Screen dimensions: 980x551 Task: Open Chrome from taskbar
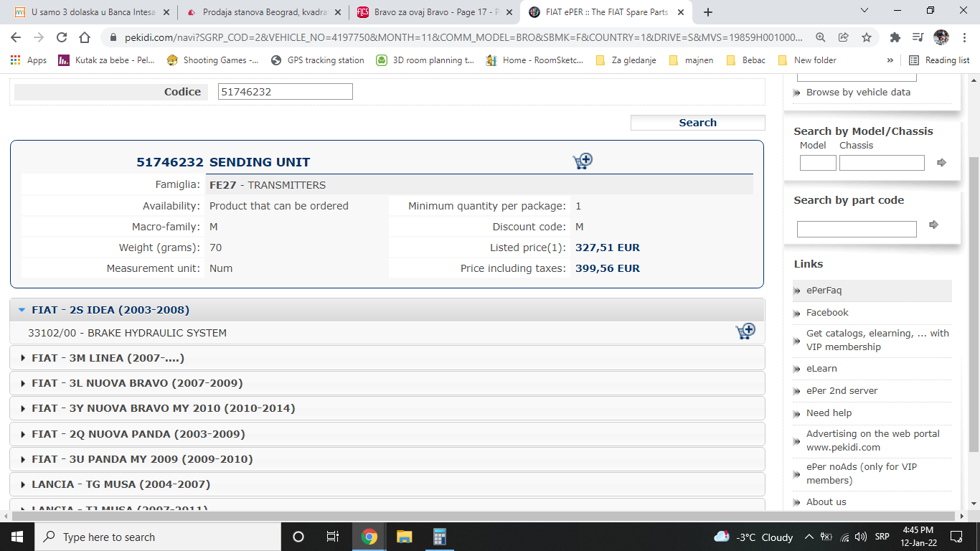point(369,537)
